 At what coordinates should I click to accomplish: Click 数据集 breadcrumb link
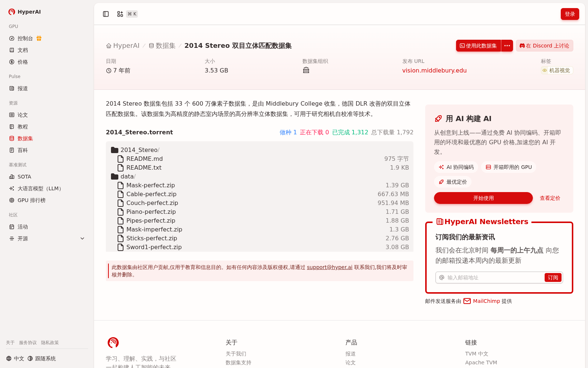(x=162, y=46)
